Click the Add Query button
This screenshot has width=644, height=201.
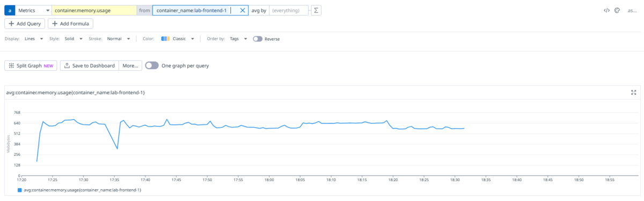coord(25,24)
